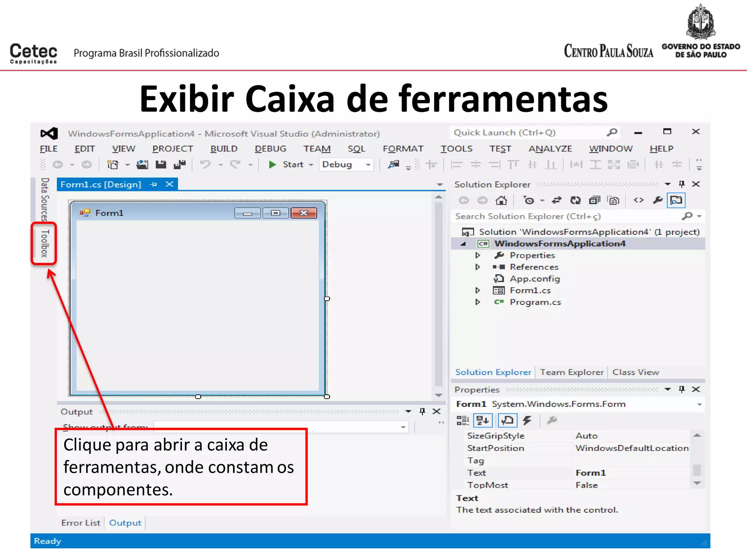Open the Toolbox side tab
747x560 pixels.
(44, 243)
